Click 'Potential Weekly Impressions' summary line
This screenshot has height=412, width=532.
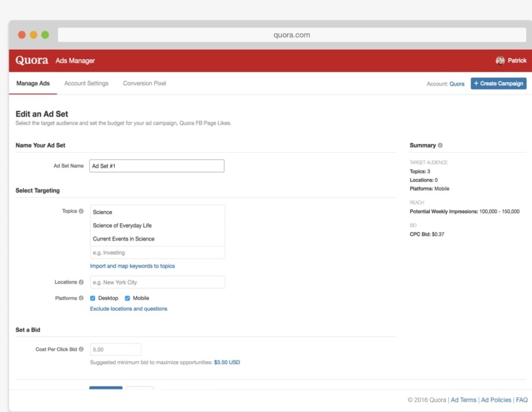464,211
